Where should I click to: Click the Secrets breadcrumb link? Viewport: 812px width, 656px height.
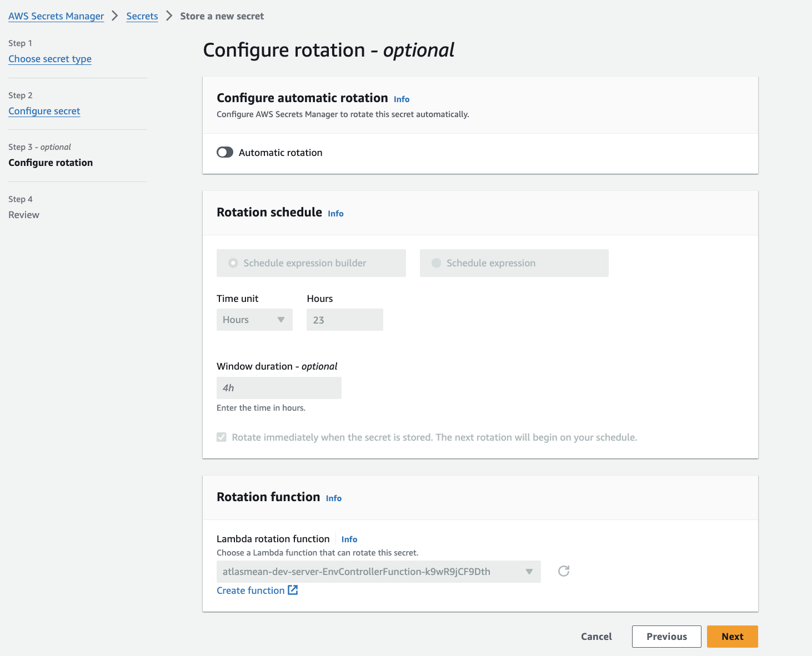tap(142, 16)
